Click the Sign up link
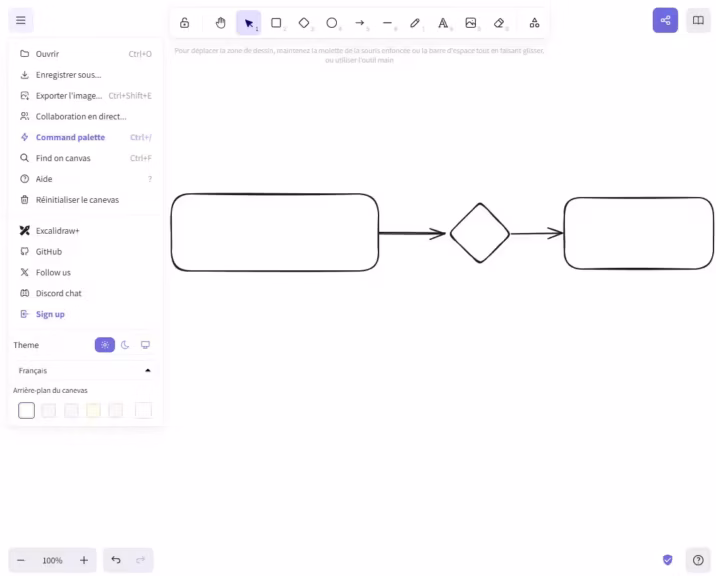 50,314
